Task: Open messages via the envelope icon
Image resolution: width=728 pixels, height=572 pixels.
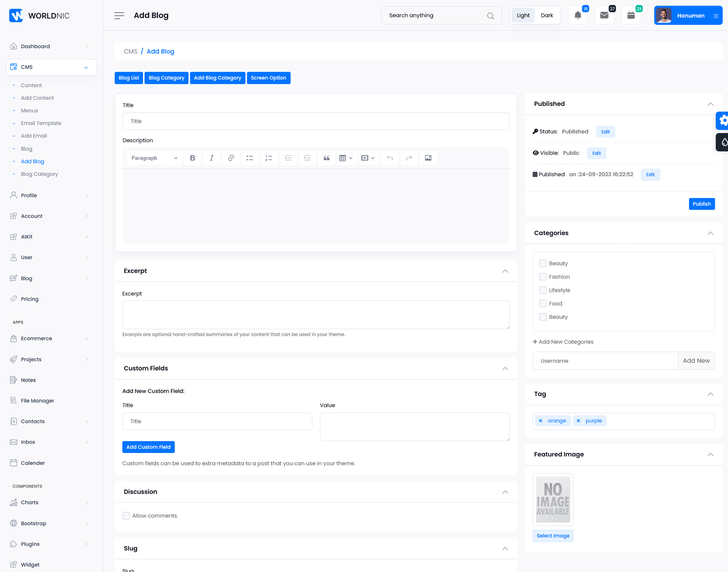Action: point(604,16)
